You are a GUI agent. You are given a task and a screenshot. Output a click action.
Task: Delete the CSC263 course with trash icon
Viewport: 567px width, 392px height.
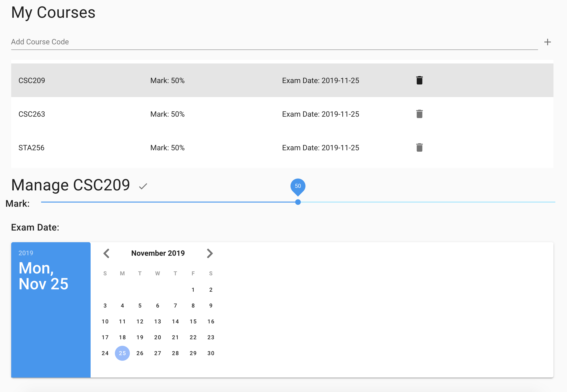click(419, 114)
